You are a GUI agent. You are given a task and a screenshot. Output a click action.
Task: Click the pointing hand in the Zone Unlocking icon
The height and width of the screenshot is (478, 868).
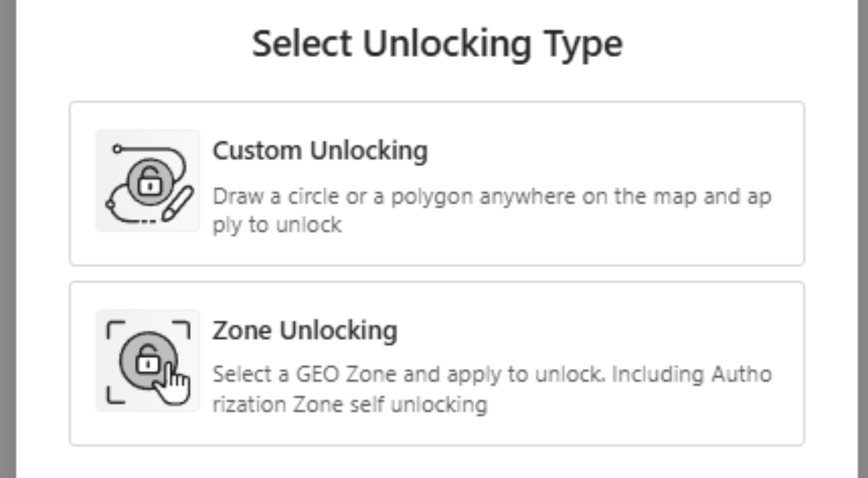173,384
